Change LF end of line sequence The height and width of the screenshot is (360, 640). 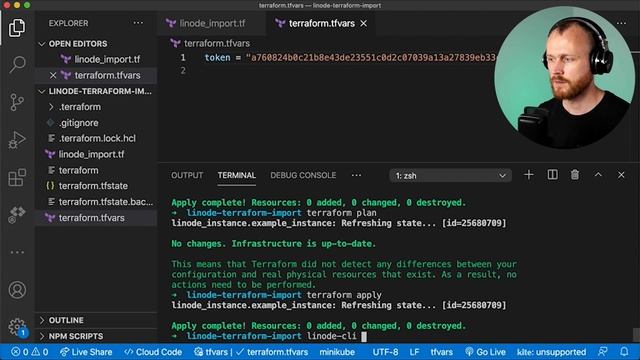point(414,352)
